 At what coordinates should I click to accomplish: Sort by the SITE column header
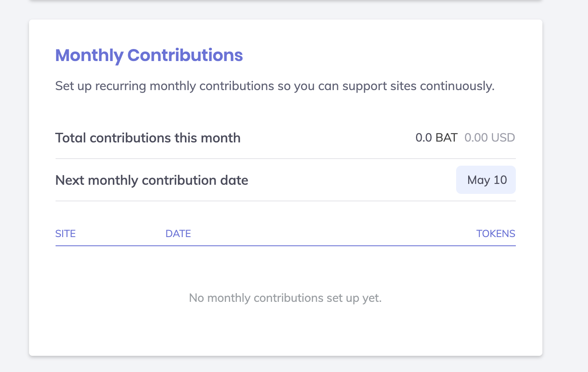[x=66, y=234]
